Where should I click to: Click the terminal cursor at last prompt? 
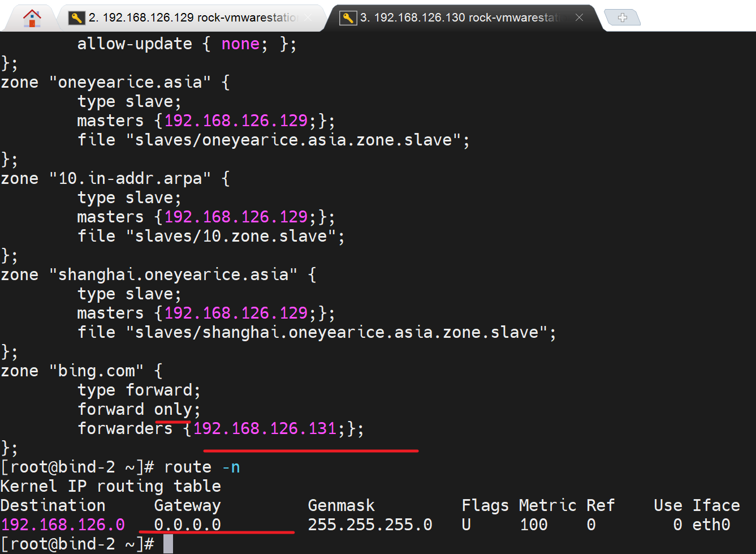tap(168, 544)
